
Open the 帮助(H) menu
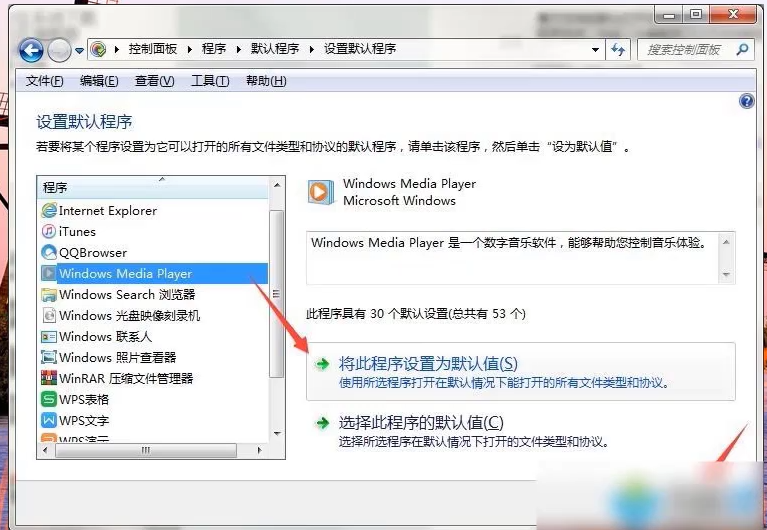click(x=266, y=81)
